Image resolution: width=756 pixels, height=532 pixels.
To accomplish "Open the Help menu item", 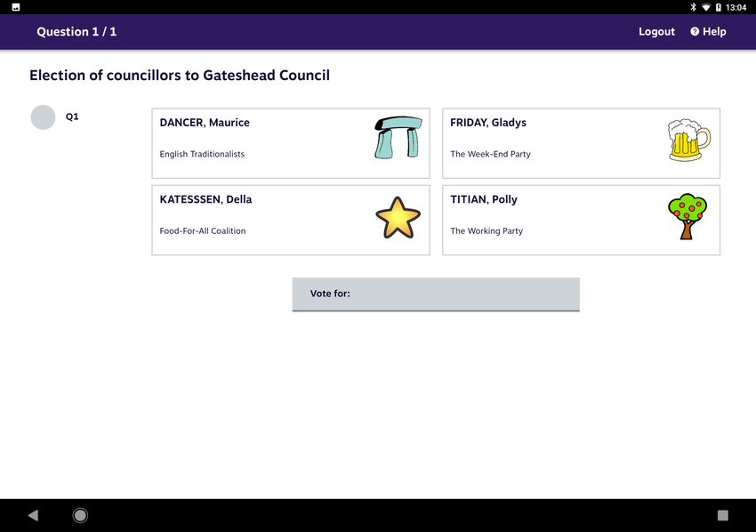I will (708, 31).
